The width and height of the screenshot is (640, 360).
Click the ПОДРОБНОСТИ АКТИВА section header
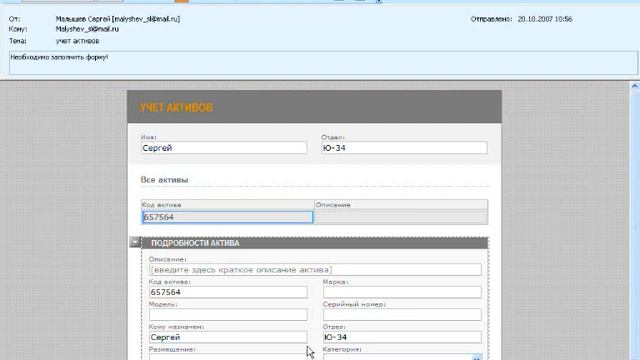click(314, 243)
